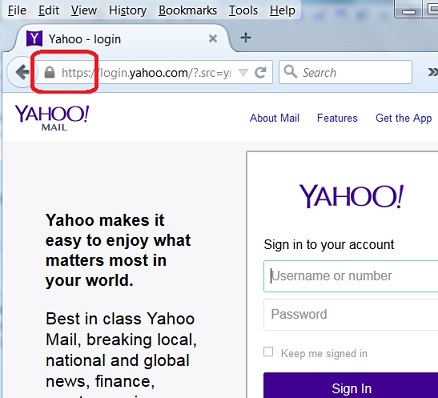Screen dimensions: 438x398
Task: Click the Password field
Action: click(351, 315)
